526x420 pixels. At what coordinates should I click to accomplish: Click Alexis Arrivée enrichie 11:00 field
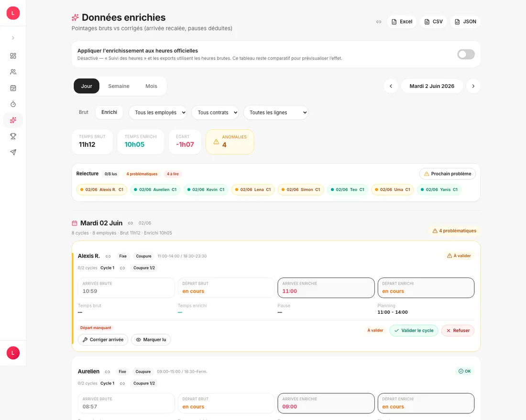tap(326, 288)
